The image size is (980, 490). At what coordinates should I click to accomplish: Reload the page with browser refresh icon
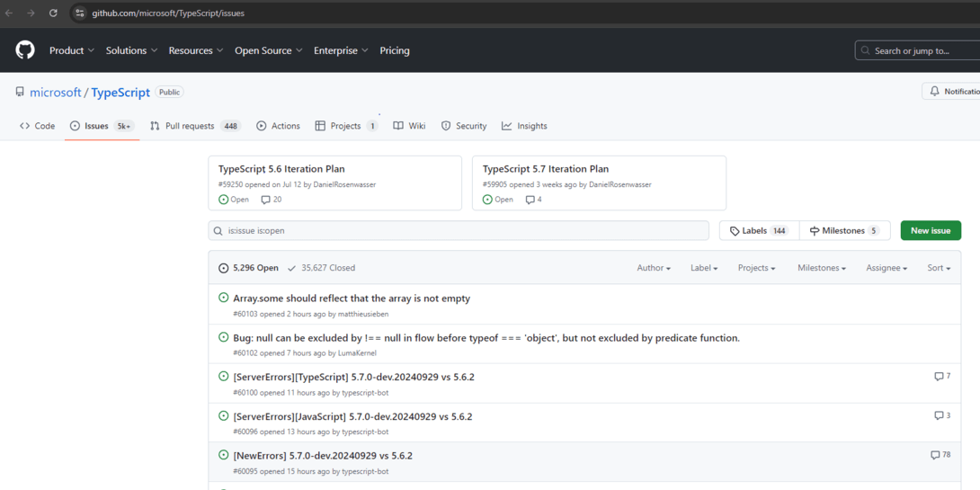(x=53, y=13)
